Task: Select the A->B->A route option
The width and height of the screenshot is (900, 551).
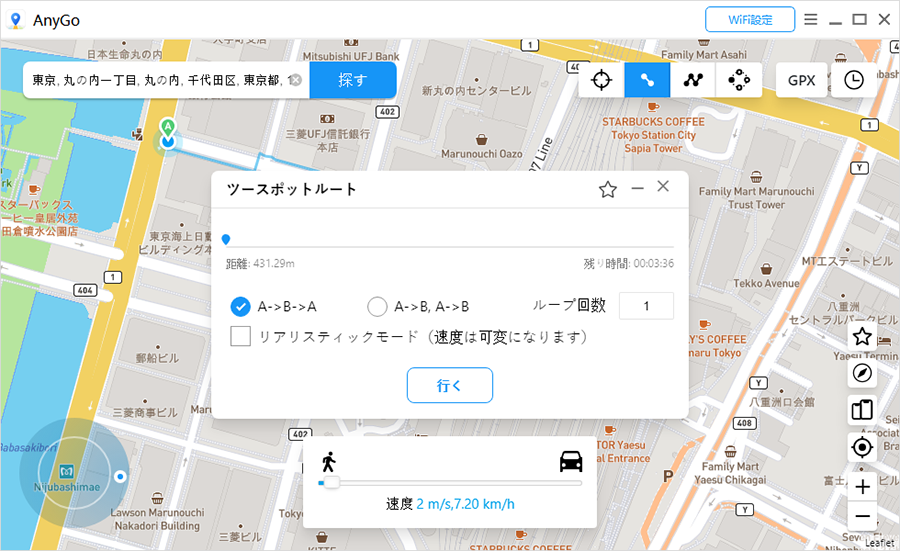Action: click(240, 307)
